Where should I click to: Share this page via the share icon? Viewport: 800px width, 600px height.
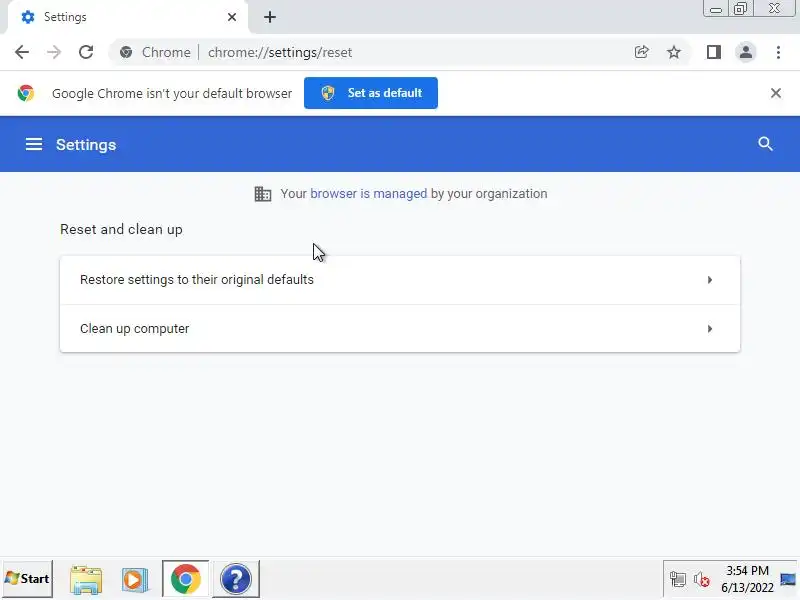641,52
